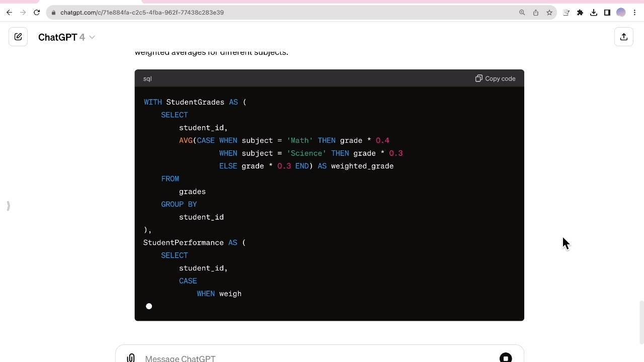This screenshot has width=644, height=362.
Task: Open the sidebar with the side handle
Action: (8, 206)
